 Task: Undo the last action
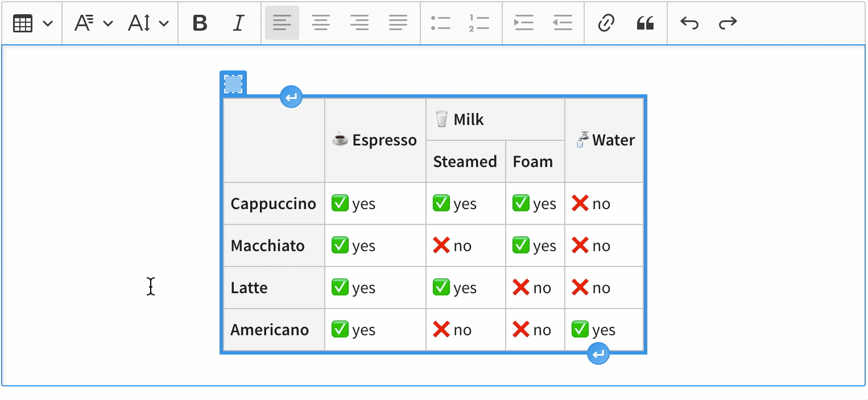[689, 23]
